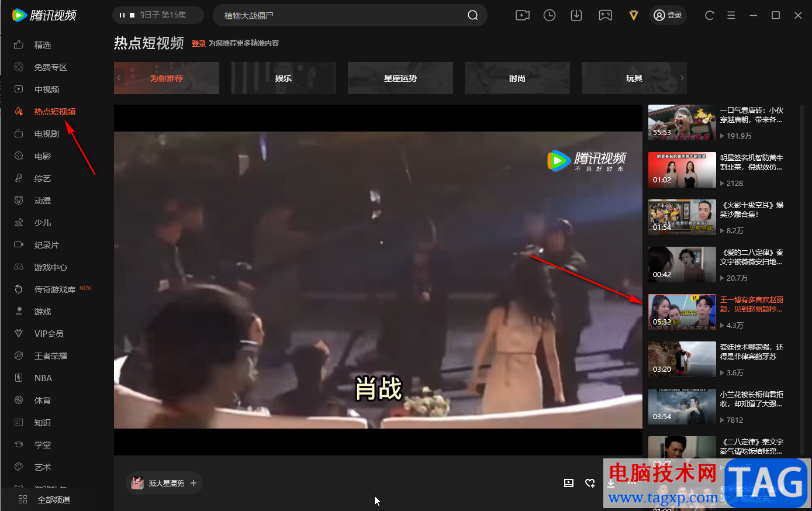Follow 派大星混剪 with plus button
The width and height of the screenshot is (812, 511).
pos(194,483)
